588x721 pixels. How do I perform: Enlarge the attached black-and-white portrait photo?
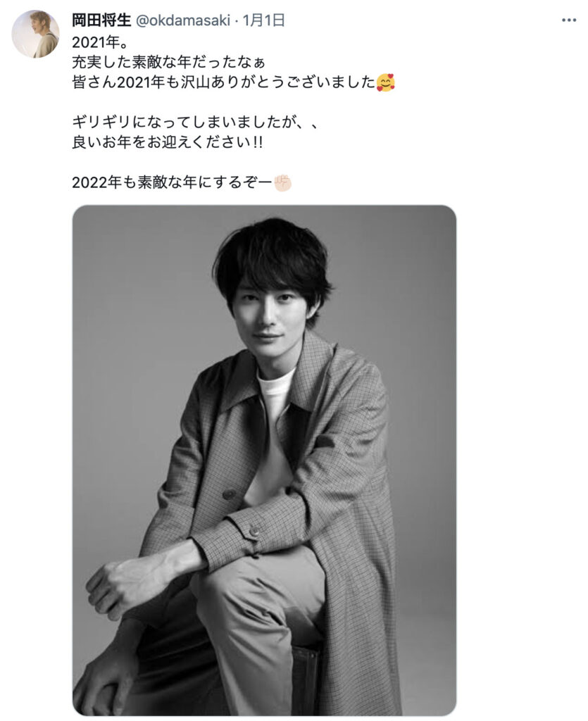pos(264,460)
